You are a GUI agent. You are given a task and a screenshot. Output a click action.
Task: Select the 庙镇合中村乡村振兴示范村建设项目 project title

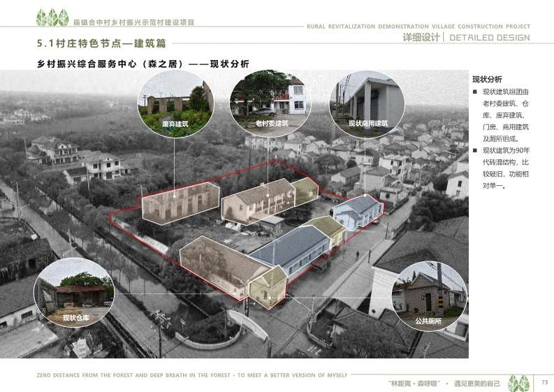134,22
